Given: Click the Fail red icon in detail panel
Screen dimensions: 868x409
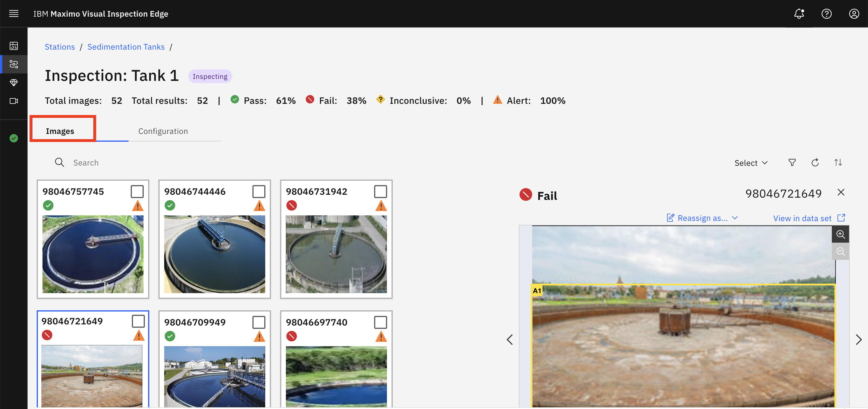Looking at the screenshot, I should pyautogui.click(x=526, y=194).
